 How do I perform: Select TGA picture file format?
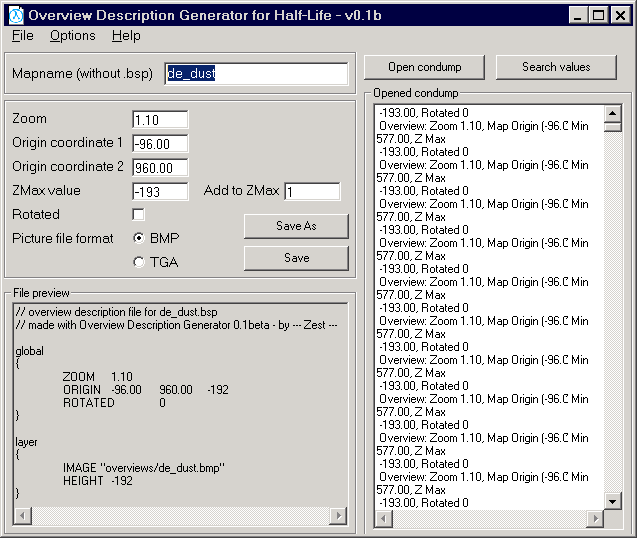coord(139,262)
